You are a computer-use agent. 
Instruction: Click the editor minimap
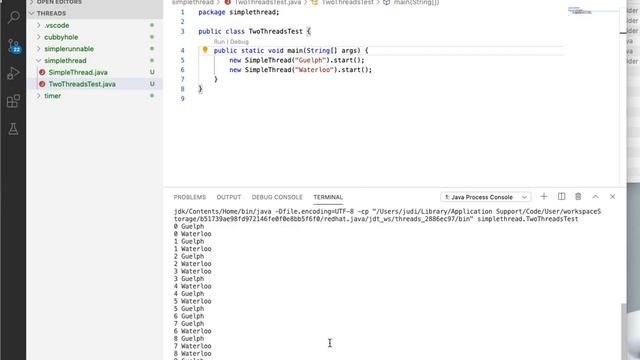click(x=580, y=11)
